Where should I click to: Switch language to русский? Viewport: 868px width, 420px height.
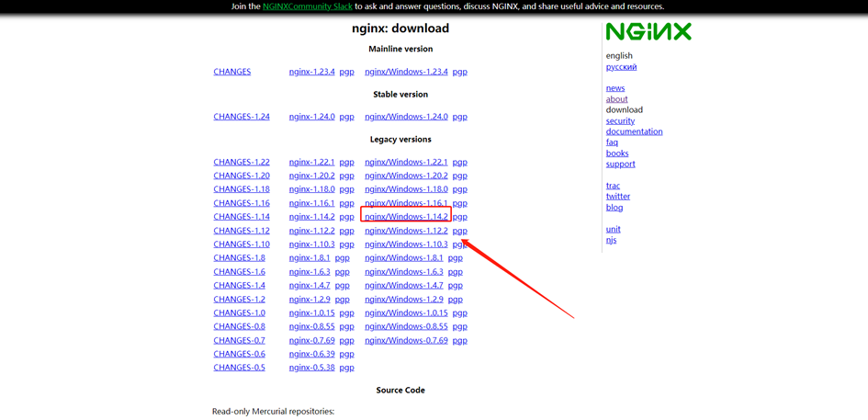click(x=621, y=67)
